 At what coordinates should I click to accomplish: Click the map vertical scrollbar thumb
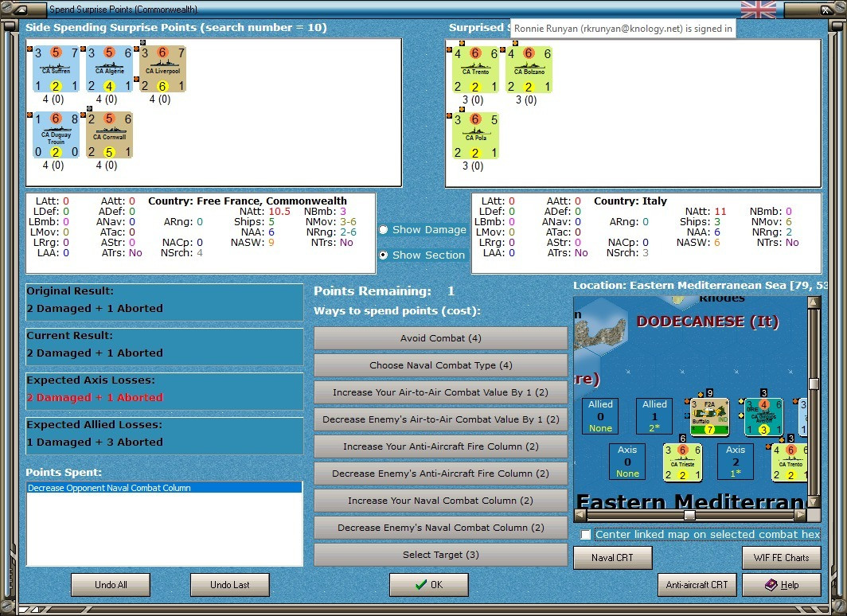(x=814, y=384)
